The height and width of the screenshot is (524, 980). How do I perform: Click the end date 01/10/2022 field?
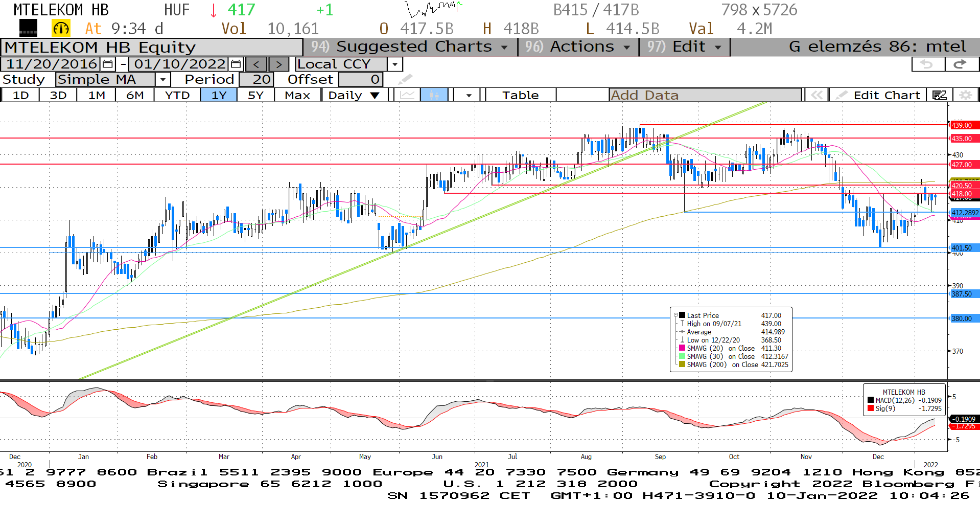click(x=179, y=64)
